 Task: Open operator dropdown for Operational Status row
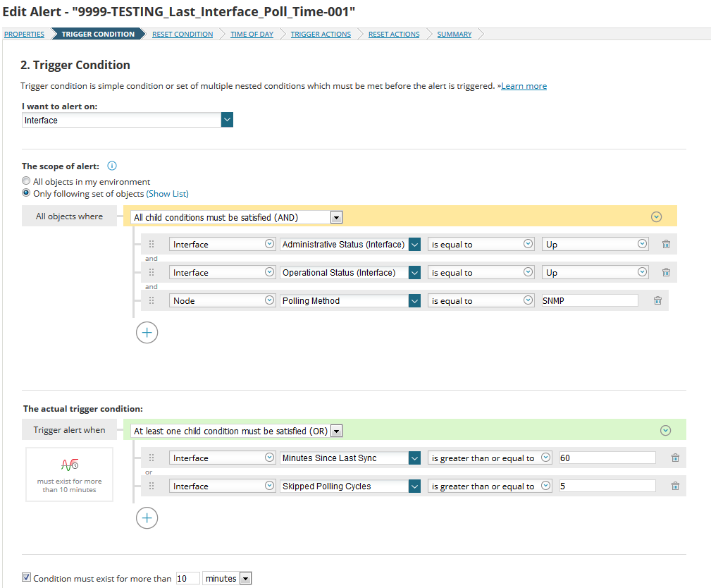481,272
